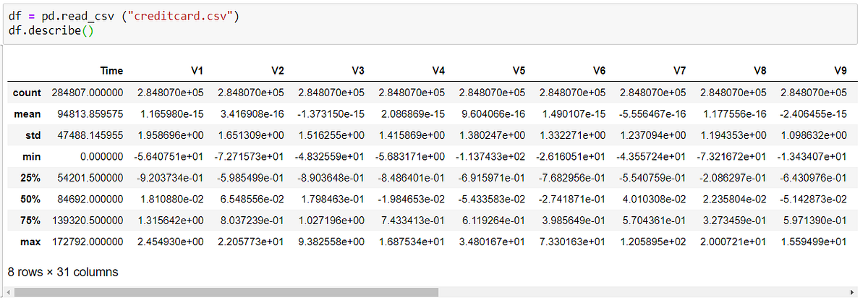
Task: Click V7 min value -4.355724e+01
Action: coord(652,157)
